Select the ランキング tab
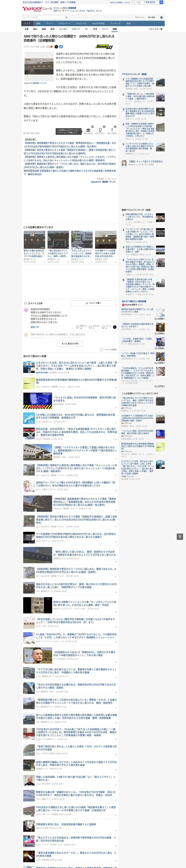 [115, 24]
